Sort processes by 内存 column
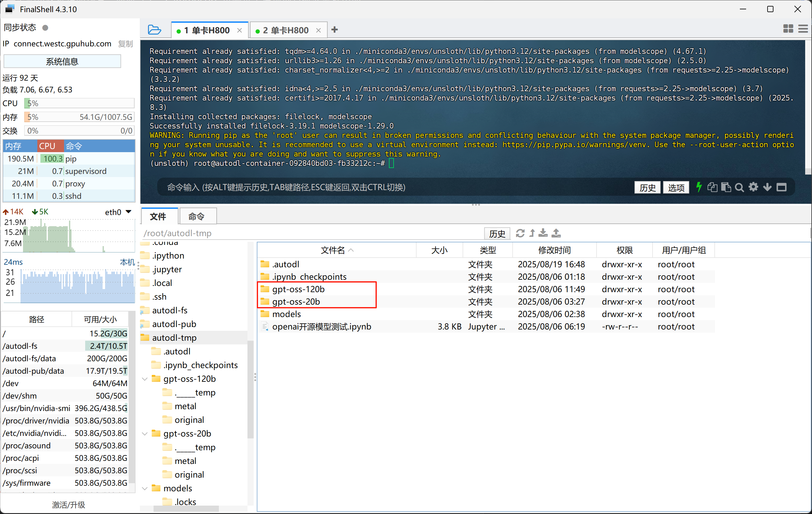This screenshot has width=812, height=514. pos(20,146)
